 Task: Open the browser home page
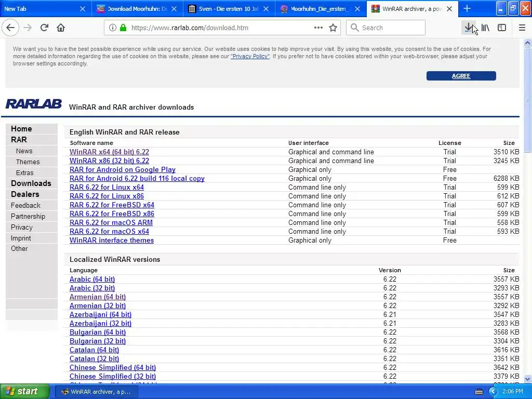click(x=61, y=28)
